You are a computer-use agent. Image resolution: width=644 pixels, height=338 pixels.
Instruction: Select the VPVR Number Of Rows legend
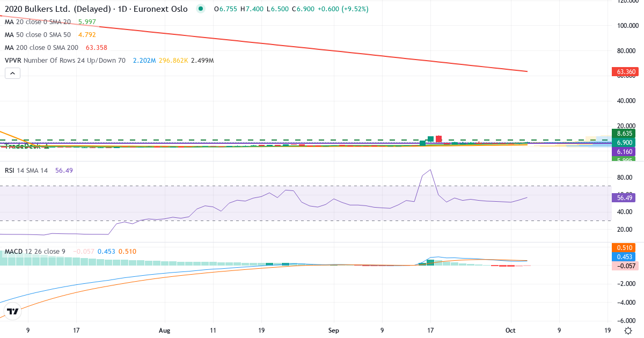click(65, 61)
